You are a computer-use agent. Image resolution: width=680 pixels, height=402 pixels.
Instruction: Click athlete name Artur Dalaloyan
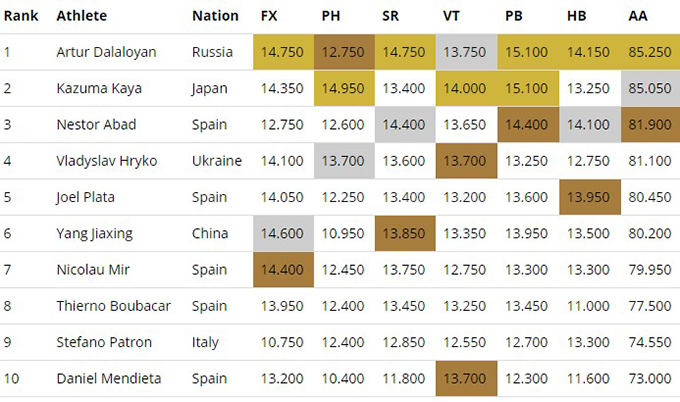[x=106, y=52]
